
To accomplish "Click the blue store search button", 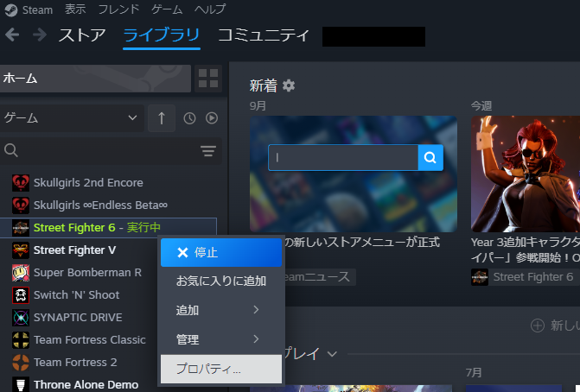I will pyautogui.click(x=430, y=158).
